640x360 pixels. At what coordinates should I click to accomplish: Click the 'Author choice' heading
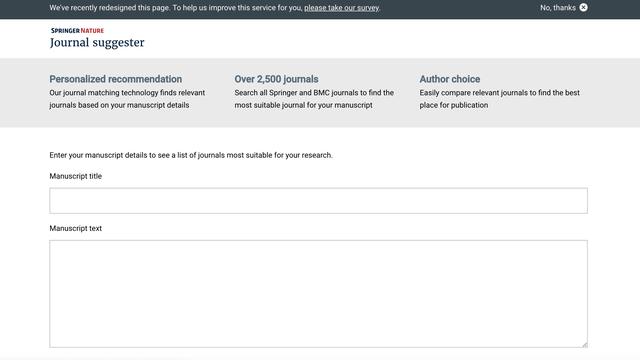click(450, 79)
